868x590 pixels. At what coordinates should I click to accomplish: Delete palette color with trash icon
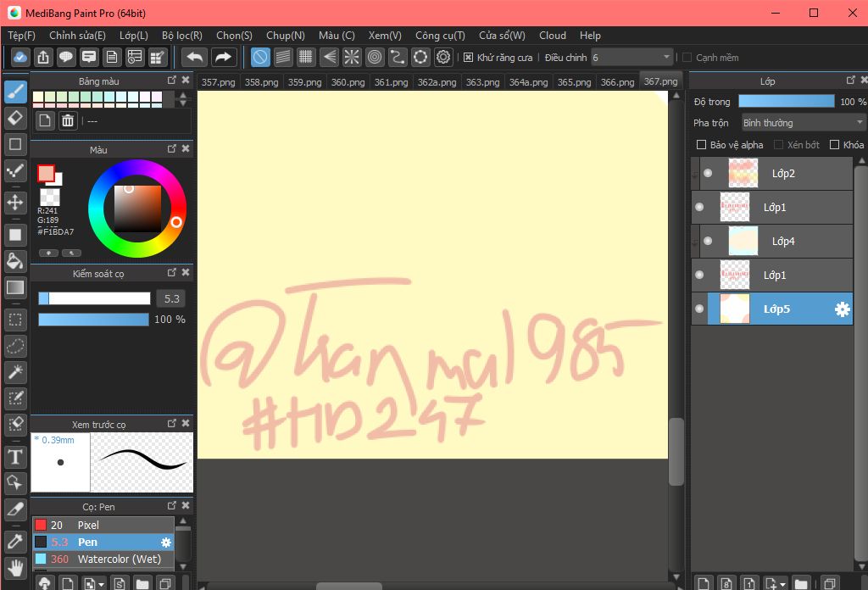tap(68, 120)
